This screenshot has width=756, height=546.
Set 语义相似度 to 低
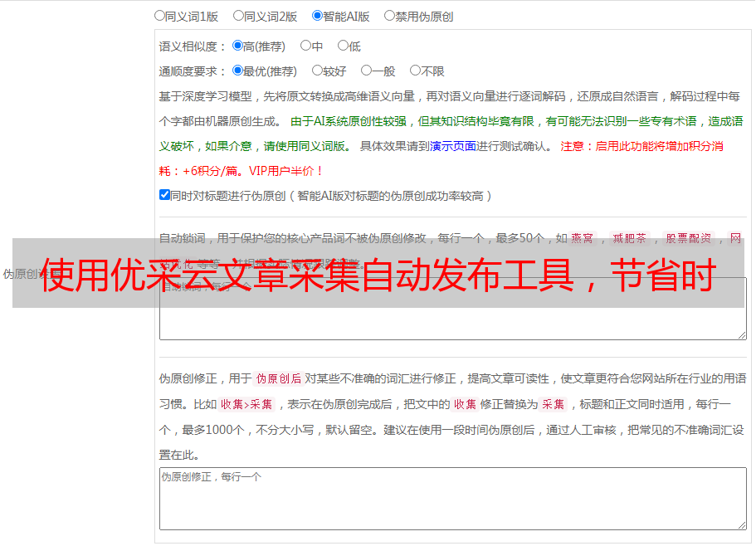click(343, 46)
